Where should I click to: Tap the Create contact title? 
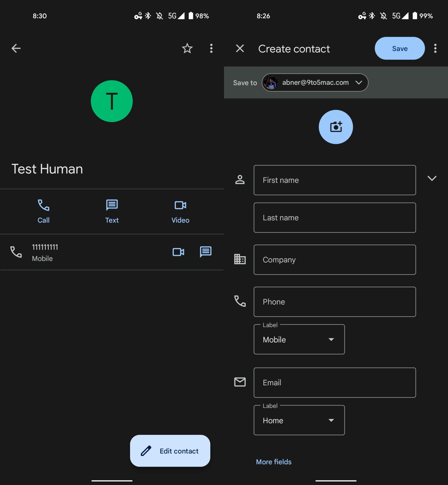pyautogui.click(x=294, y=49)
